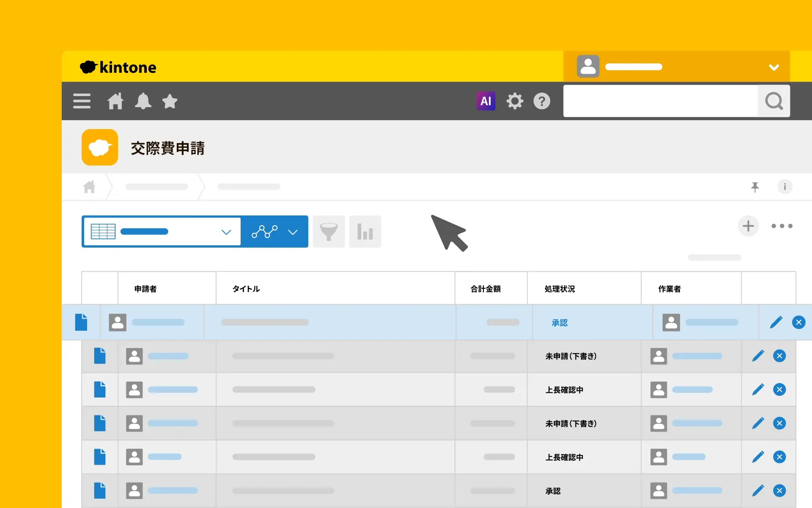Delete the first 未申請(下書き) record
The width and height of the screenshot is (812, 508).
coord(779,356)
